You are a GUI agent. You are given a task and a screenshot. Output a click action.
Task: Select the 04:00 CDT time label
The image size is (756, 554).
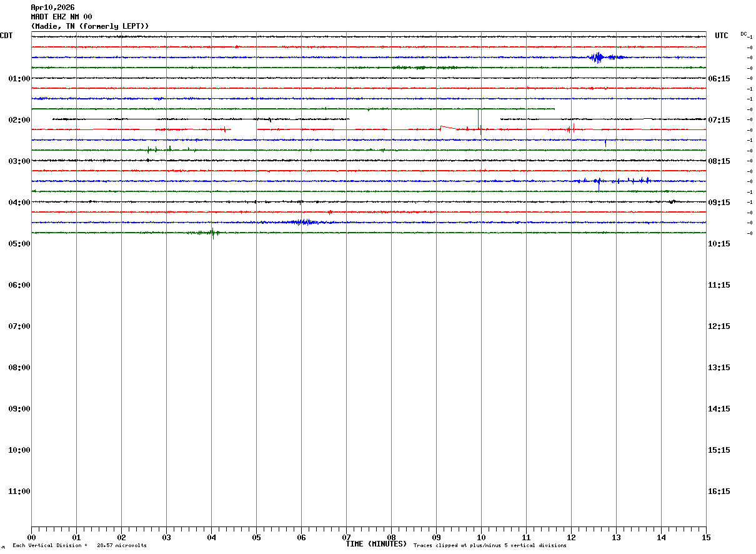[x=19, y=203]
